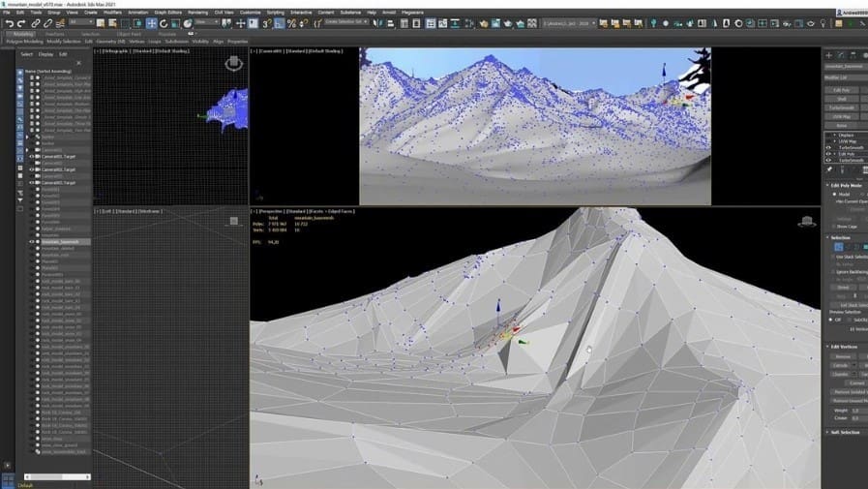Click the ViewCube in Perspective viewport
The width and height of the screenshot is (868, 489).
(x=807, y=222)
